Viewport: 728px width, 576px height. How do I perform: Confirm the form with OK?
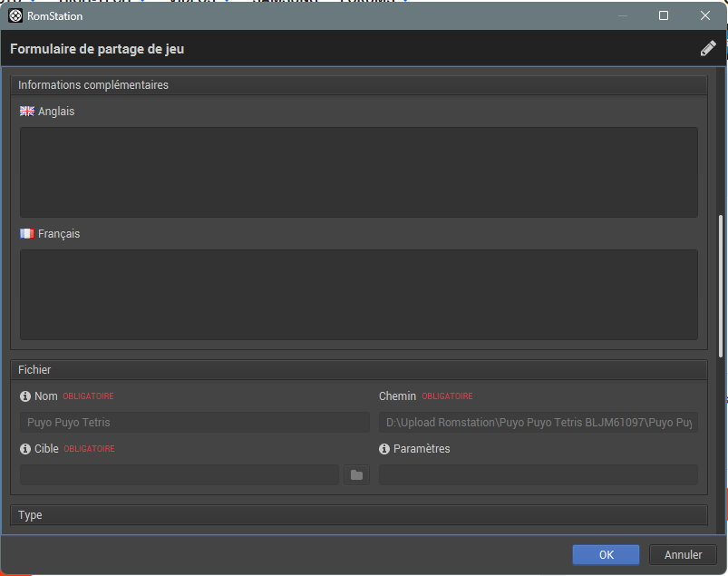point(606,555)
